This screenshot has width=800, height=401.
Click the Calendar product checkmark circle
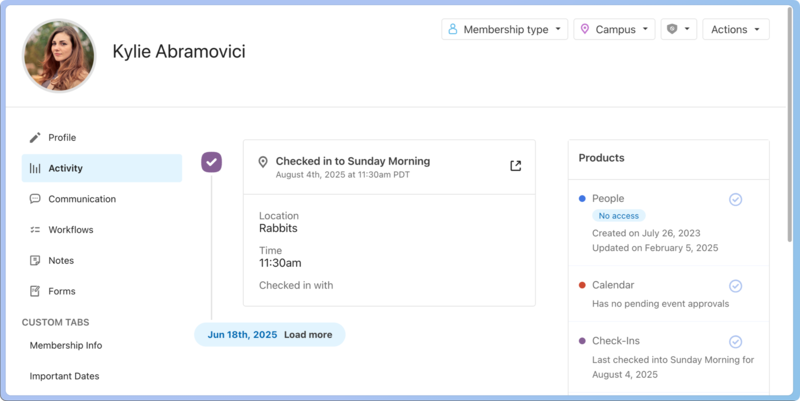coord(735,286)
